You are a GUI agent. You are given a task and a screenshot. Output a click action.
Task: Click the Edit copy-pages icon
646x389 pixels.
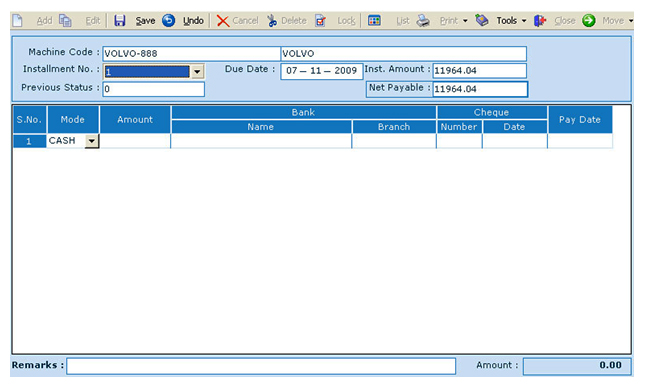65,20
